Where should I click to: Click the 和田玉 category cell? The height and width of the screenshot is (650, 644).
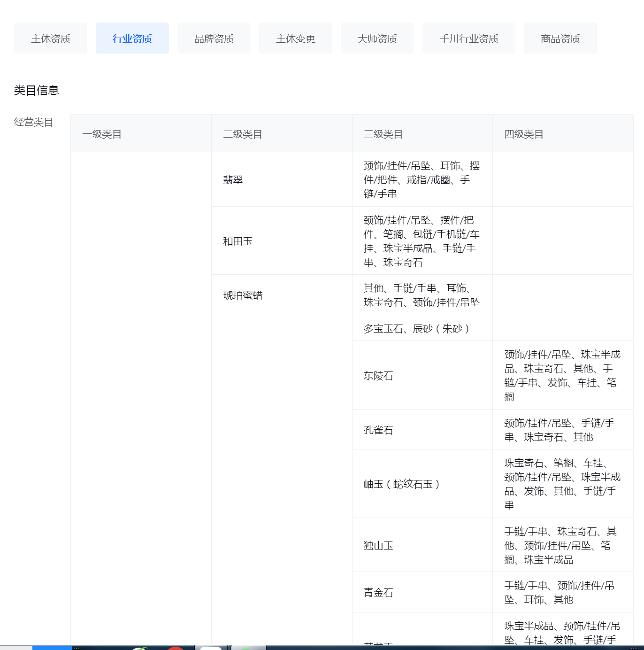point(238,241)
